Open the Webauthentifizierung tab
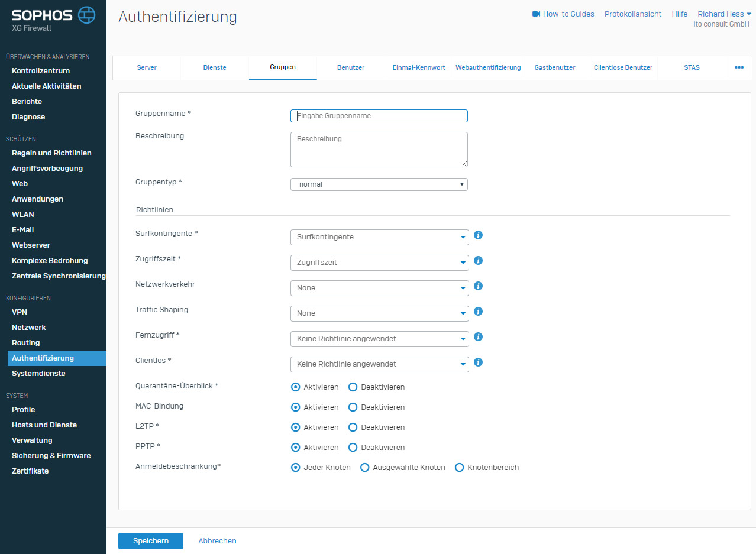This screenshot has height=554, width=756. (x=488, y=67)
